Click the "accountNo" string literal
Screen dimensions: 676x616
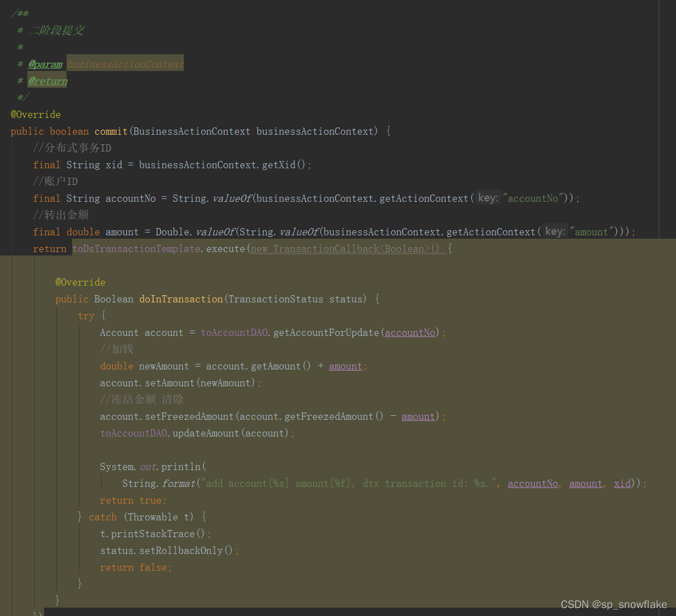532,198
